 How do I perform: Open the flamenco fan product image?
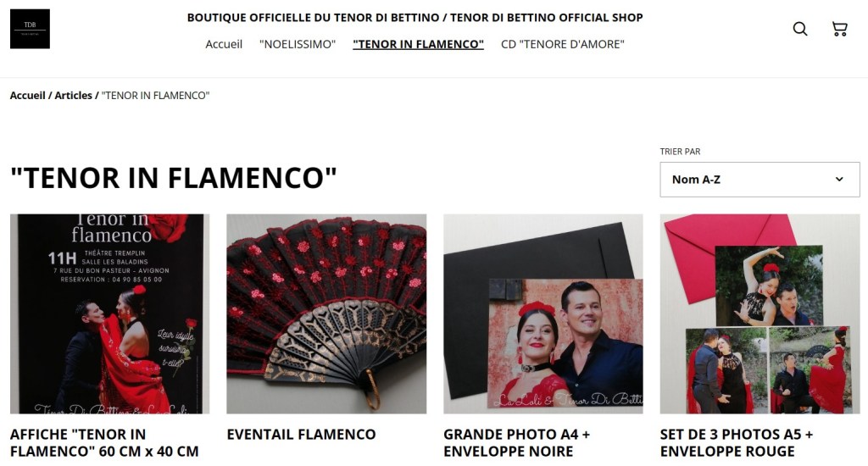[326, 313]
